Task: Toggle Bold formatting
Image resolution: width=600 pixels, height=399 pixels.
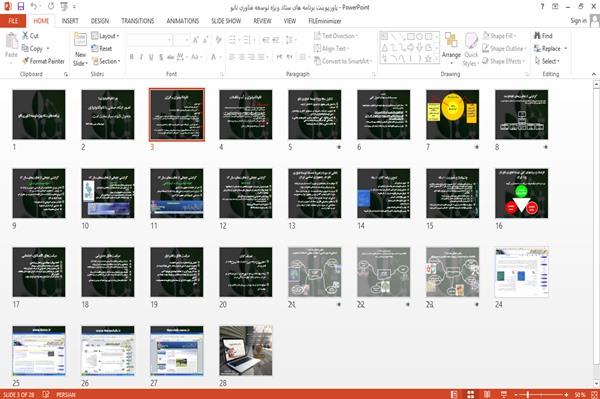Action: [x=132, y=57]
